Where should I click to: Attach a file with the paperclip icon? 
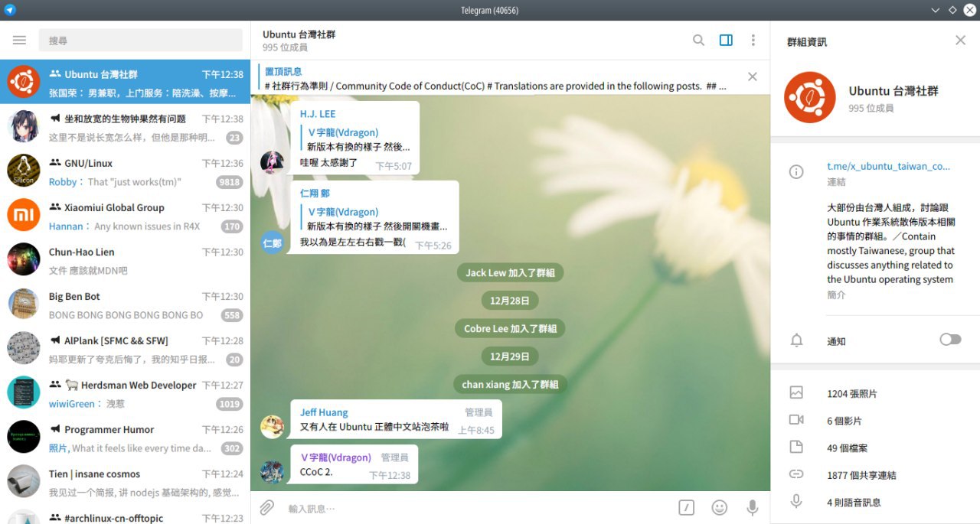266,507
